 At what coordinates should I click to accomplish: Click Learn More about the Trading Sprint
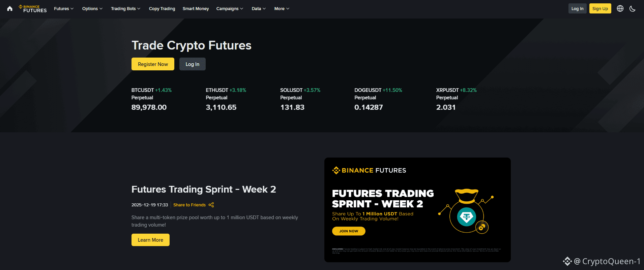tap(150, 240)
